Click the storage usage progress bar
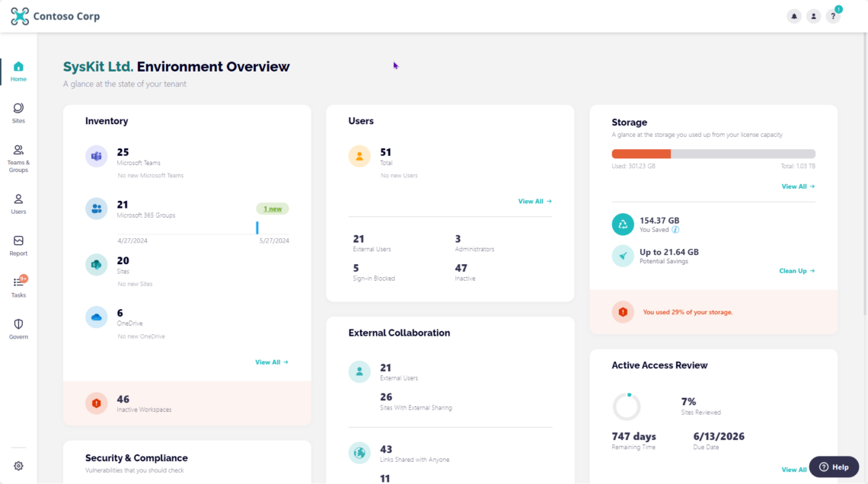This screenshot has width=868, height=484. pos(713,153)
